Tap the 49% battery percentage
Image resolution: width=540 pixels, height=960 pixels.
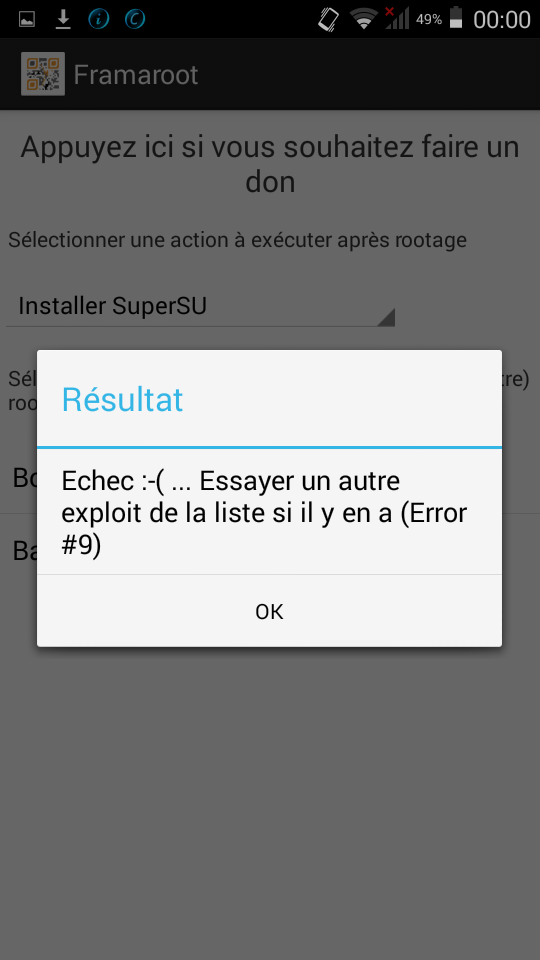[429, 20]
